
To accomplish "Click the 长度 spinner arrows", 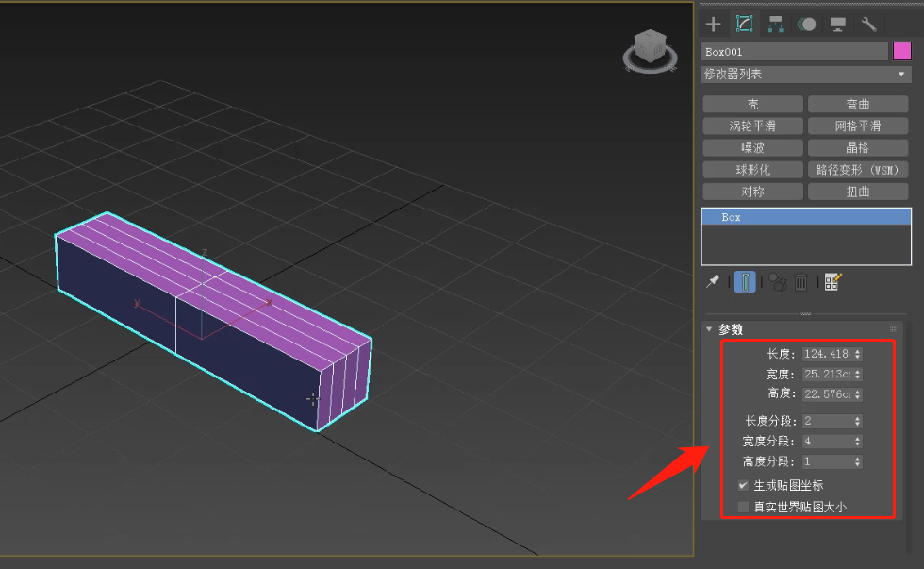I will pyautogui.click(x=857, y=354).
